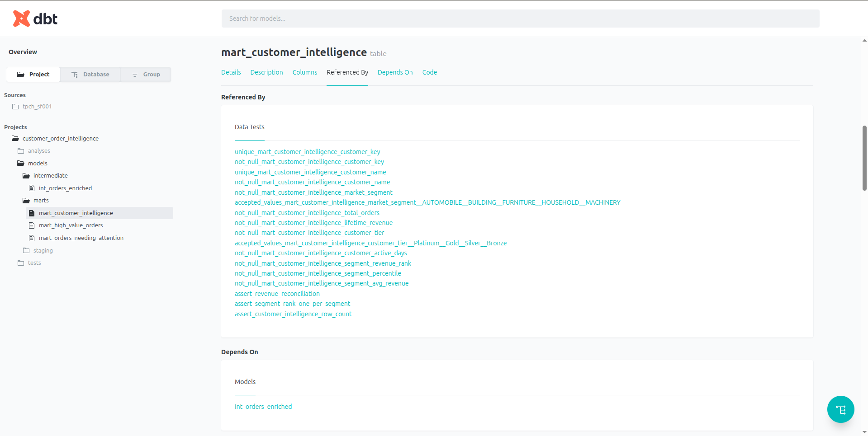Open the Overview link in sidebar
Screen dimensions: 868x436
point(23,52)
